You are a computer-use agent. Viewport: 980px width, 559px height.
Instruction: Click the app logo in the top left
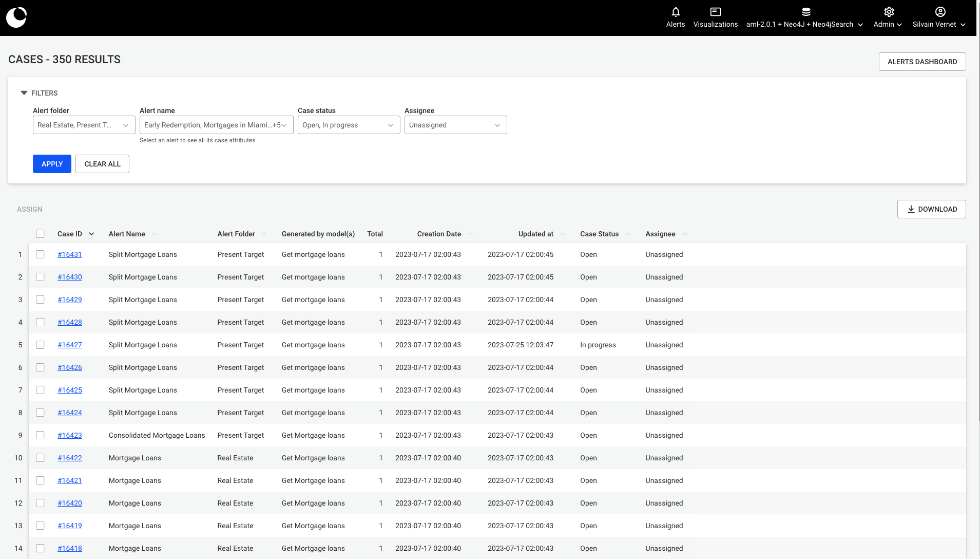point(16,17)
